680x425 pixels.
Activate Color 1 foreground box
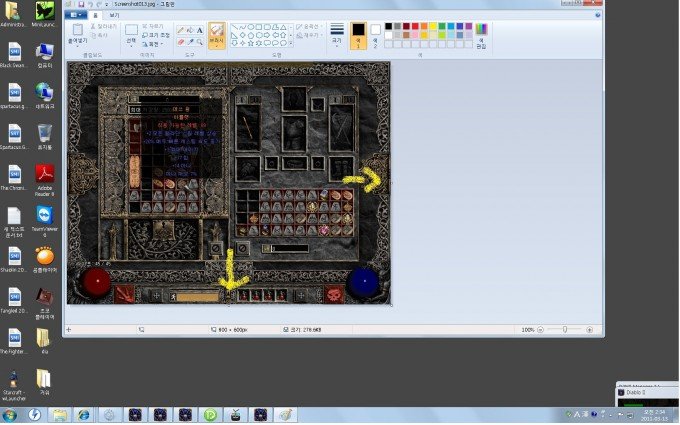[358, 36]
